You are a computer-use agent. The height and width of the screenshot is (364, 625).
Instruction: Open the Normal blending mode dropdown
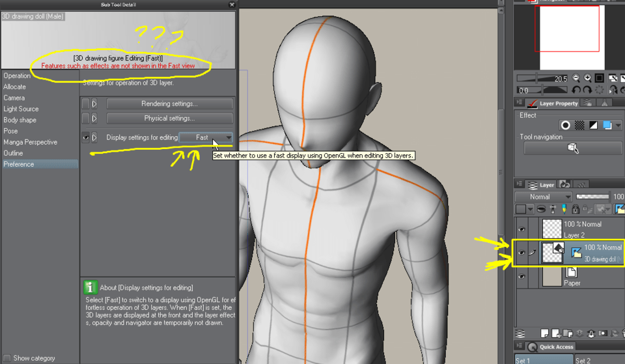point(543,197)
